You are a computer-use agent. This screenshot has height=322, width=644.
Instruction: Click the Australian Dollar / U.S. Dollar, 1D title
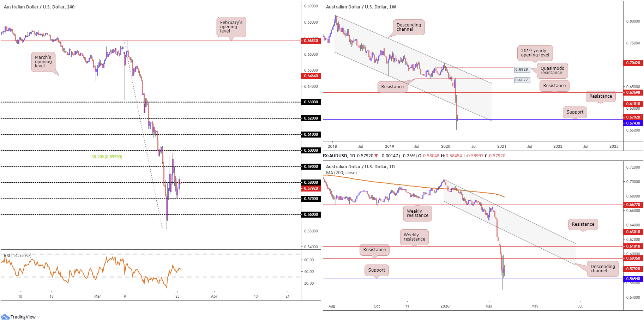(360, 166)
